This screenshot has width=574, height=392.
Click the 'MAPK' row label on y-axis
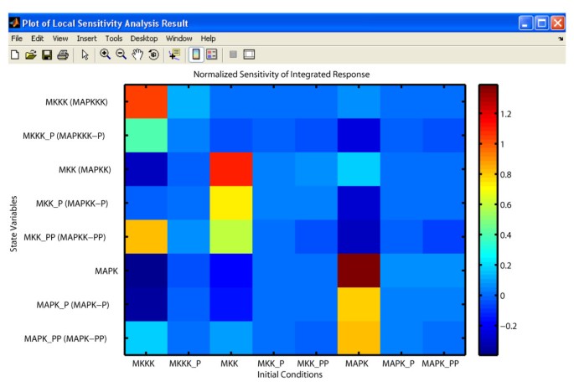[106, 271]
